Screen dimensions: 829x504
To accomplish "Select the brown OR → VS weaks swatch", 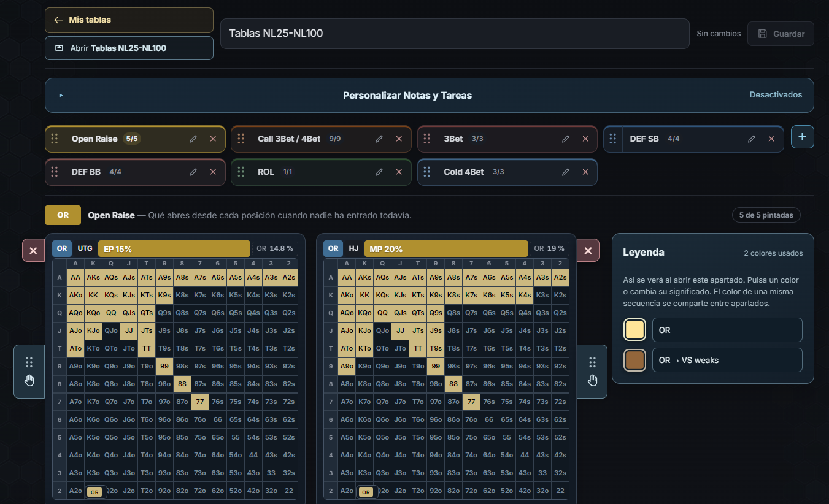I will [x=634, y=360].
